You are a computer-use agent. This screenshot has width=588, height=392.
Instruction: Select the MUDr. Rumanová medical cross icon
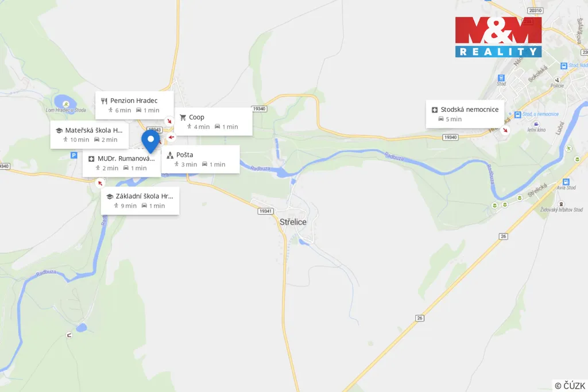(91, 159)
